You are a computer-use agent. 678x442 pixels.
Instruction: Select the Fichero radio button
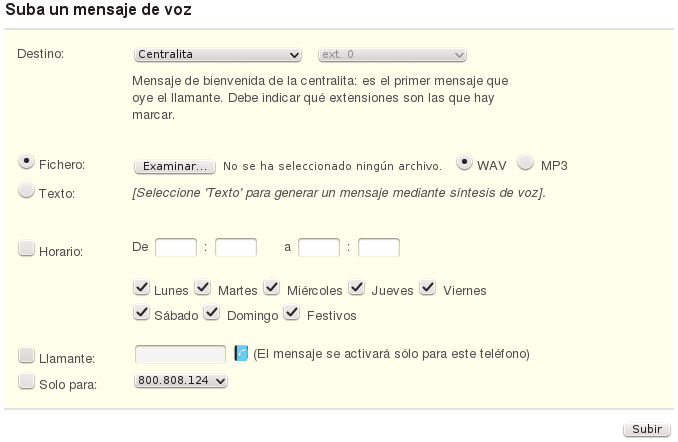[27, 162]
